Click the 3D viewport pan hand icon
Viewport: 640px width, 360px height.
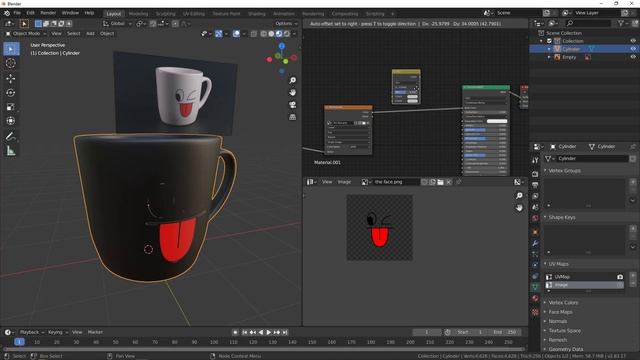[293, 93]
